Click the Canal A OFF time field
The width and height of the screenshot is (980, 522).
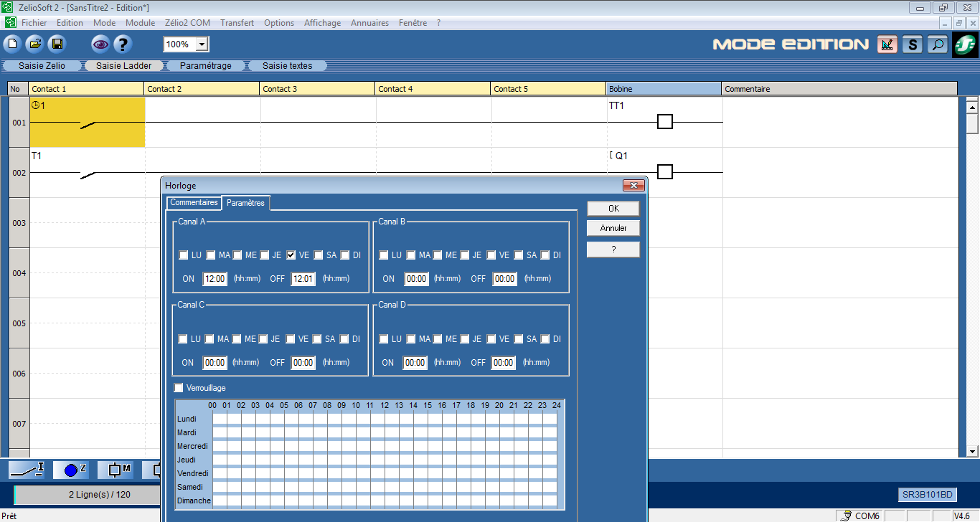click(303, 279)
